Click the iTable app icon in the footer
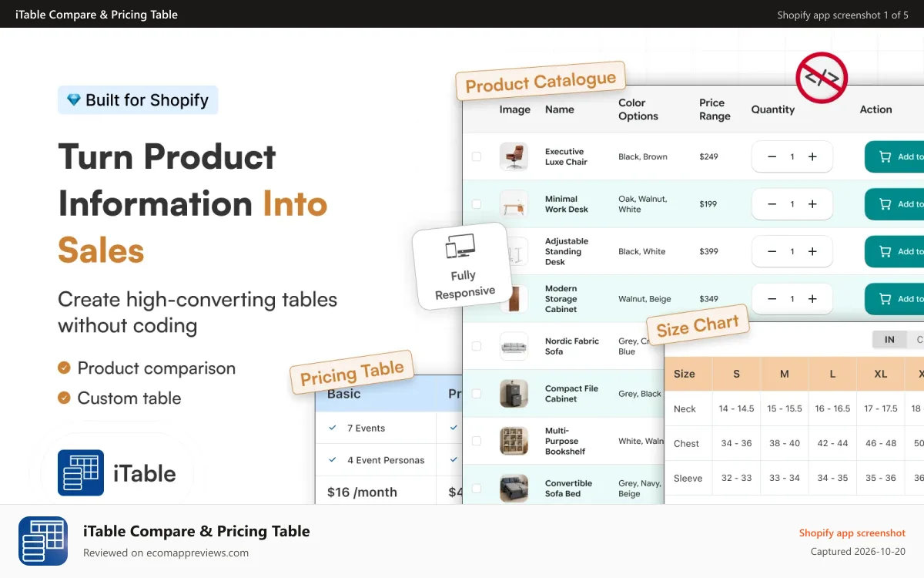This screenshot has height=578, width=924. coord(43,541)
